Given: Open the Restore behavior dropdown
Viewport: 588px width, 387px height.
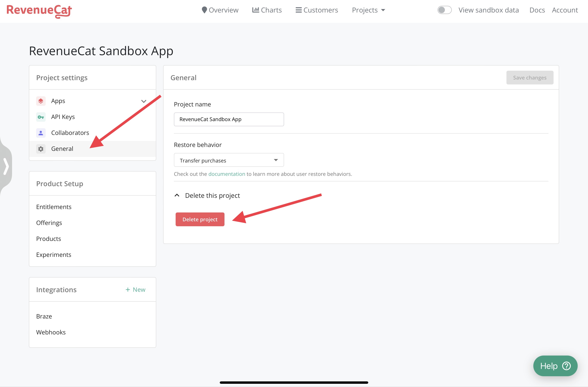Looking at the screenshot, I should click(x=229, y=160).
